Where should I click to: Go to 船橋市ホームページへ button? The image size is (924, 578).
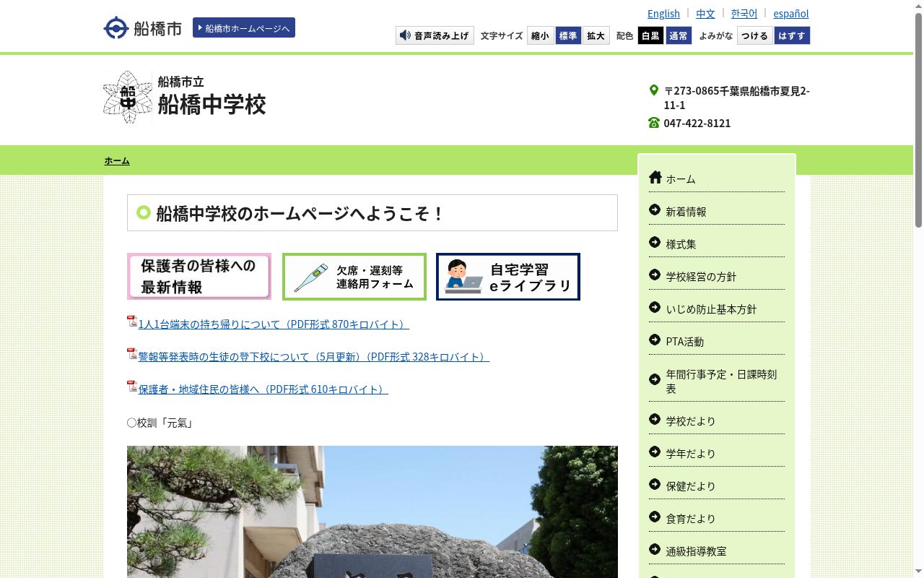[244, 27]
